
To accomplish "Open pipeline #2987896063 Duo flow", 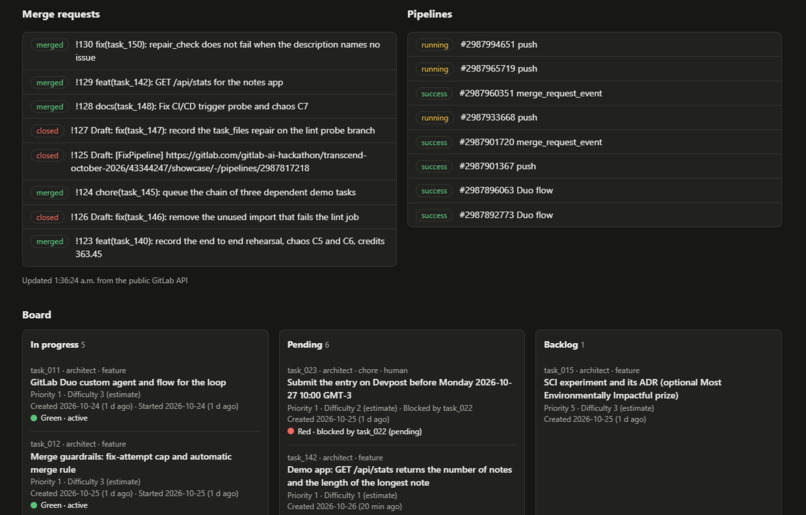I will (x=594, y=191).
